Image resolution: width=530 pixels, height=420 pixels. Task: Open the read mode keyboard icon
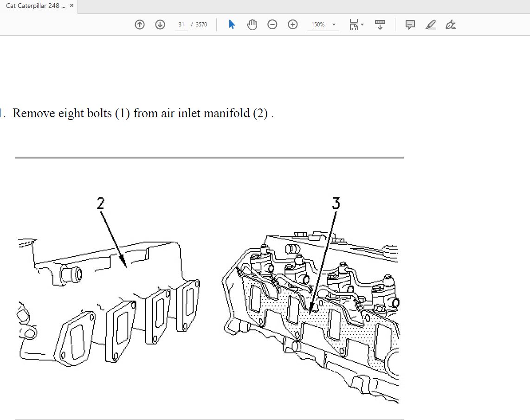coord(380,25)
